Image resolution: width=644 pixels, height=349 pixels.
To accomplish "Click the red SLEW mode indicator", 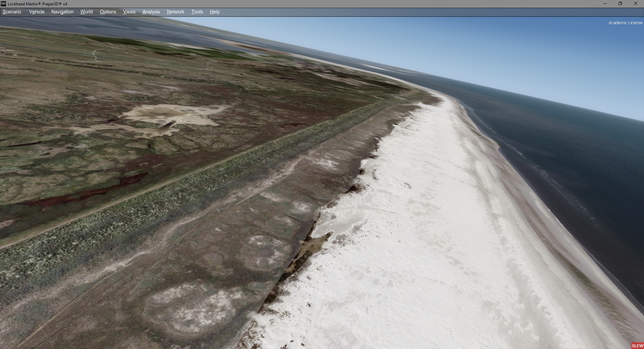I will [637, 346].
